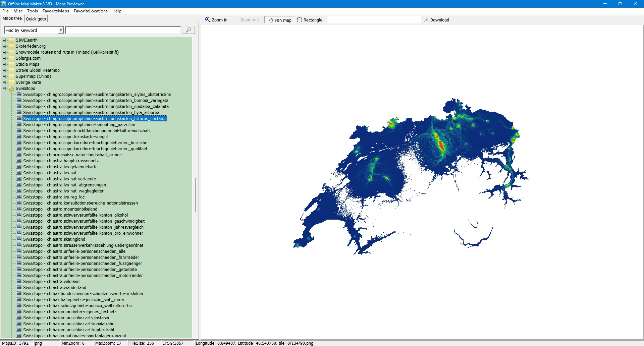Switch to the Quick goto tab
Image resolution: width=644 pixels, height=346 pixels.
36,19
